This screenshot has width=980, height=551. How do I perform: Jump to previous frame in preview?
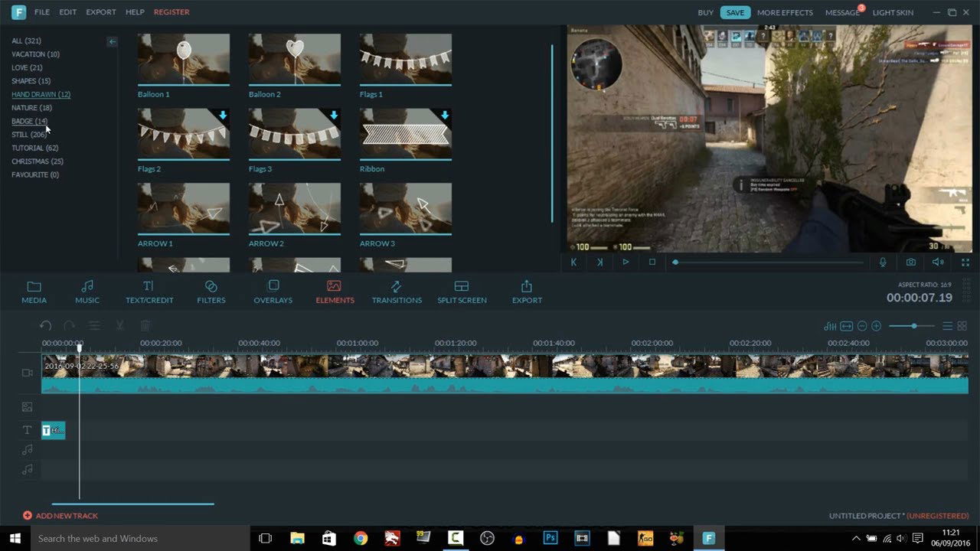click(x=573, y=262)
